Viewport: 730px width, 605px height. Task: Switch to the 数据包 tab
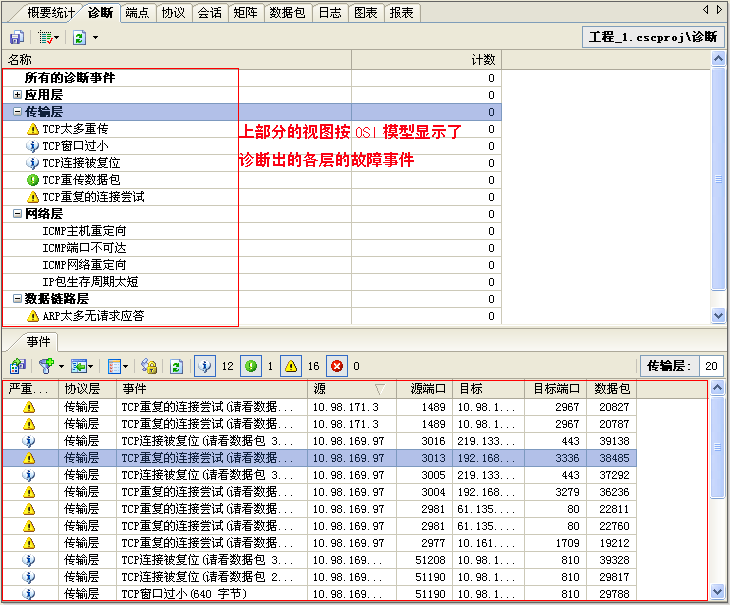tap(287, 13)
